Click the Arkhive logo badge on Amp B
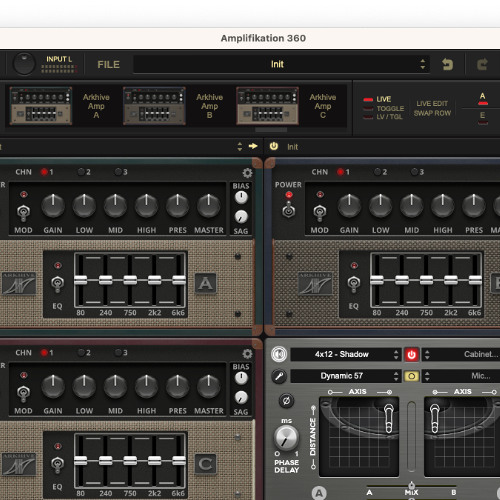 [x=315, y=283]
